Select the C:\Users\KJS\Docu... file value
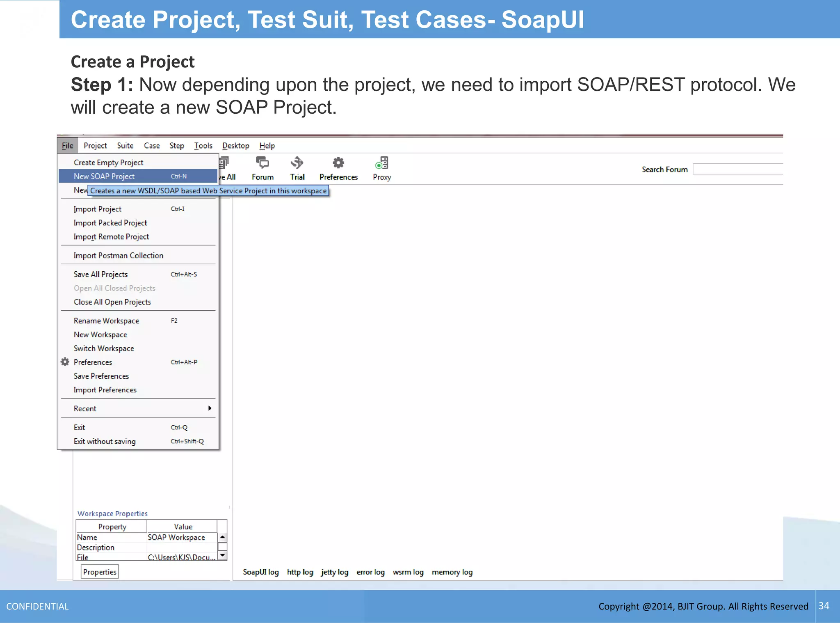840x623 pixels. tap(182, 557)
